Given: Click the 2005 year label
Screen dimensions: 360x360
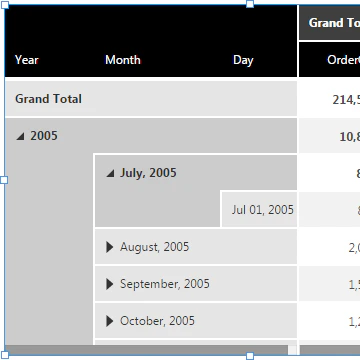Looking at the screenshot, I should point(44,136).
